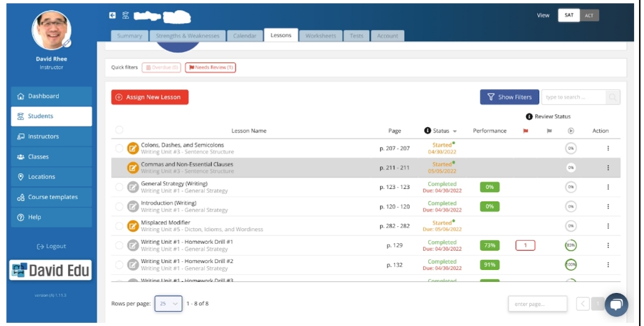Expand the Status column sort arrow

(455, 132)
